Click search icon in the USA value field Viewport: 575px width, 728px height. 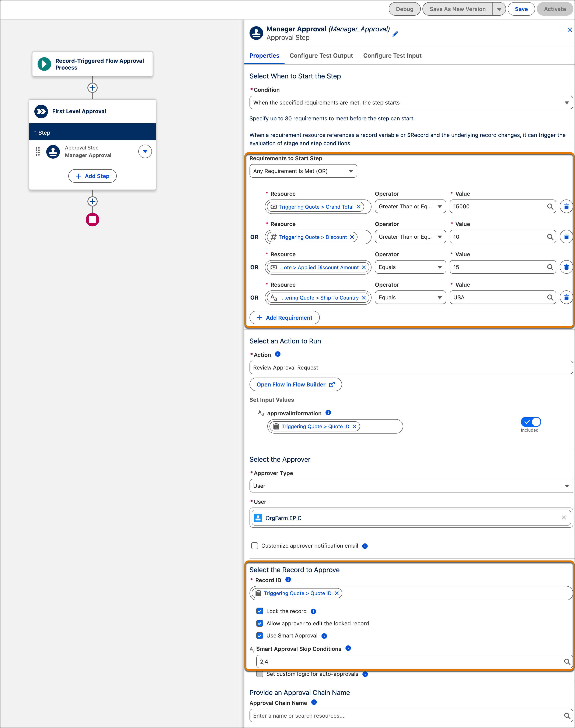pyautogui.click(x=550, y=297)
